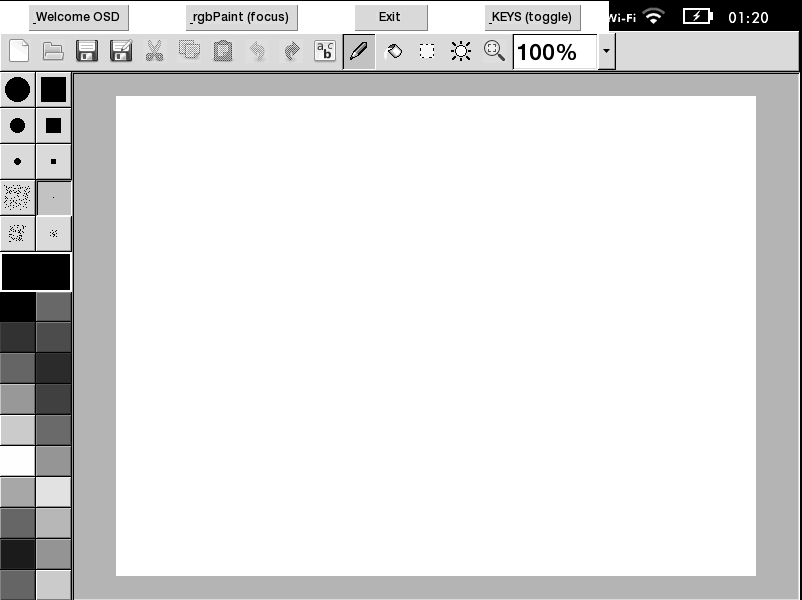
Task: Pick the medium square brush
Action: coord(54,126)
